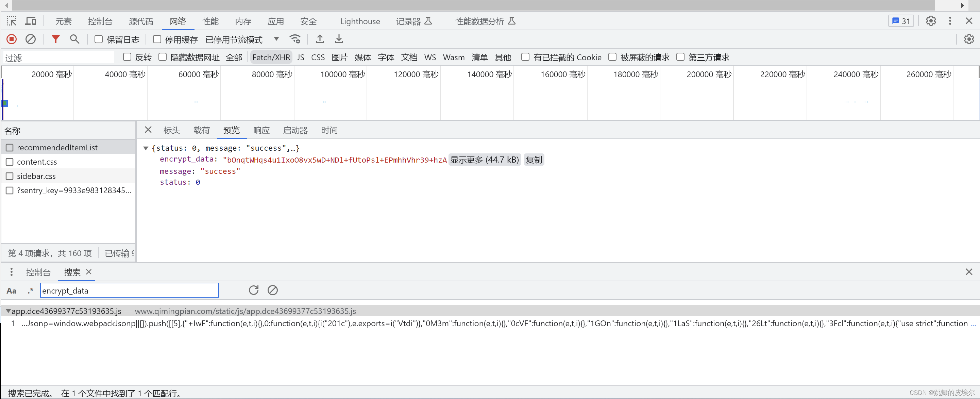Viewport: 980px width, 399px height.
Task: Clear the search results
Action: (272, 290)
